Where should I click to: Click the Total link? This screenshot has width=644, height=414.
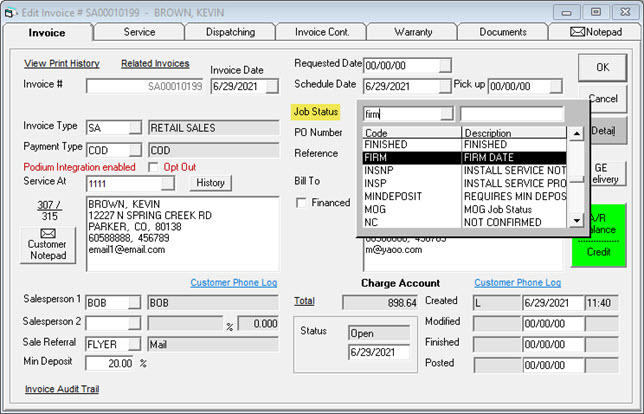[304, 301]
